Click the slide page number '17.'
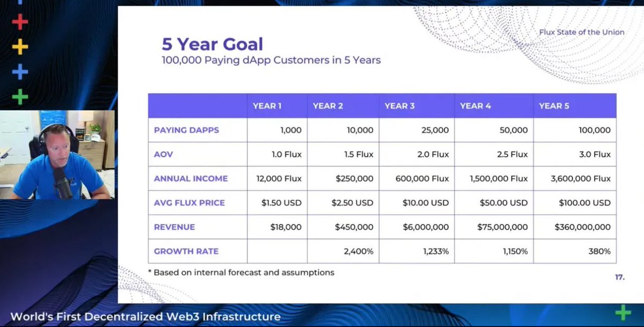The width and height of the screenshot is (644, 327). point(620,278)
